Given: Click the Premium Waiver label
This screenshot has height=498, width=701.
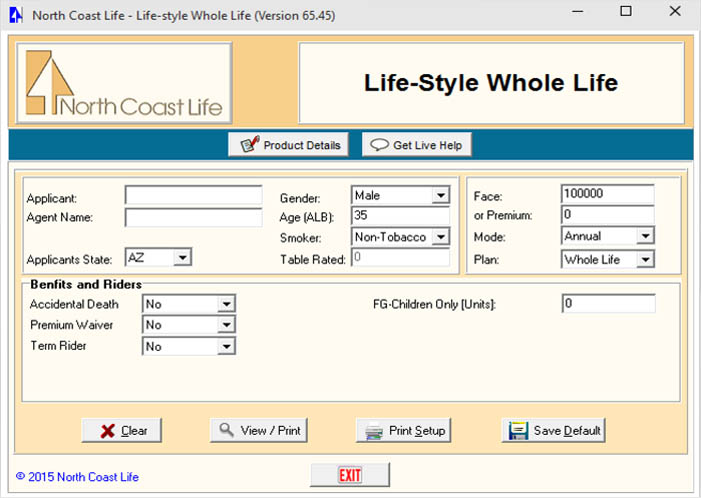Looking at the screenshot, I should (72, 325).
